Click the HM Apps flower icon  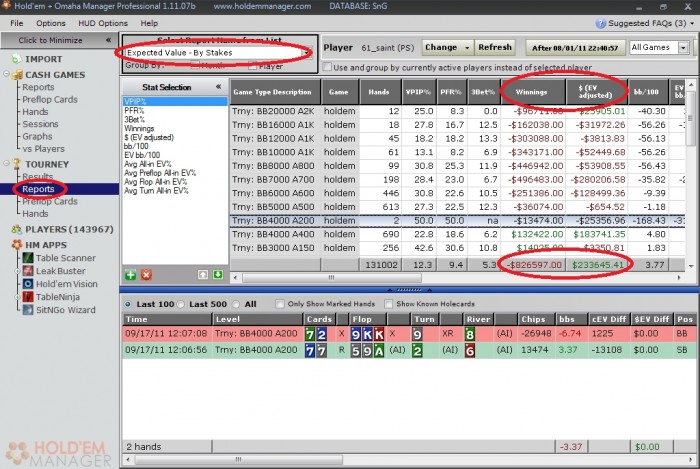[x=17, y=245]
